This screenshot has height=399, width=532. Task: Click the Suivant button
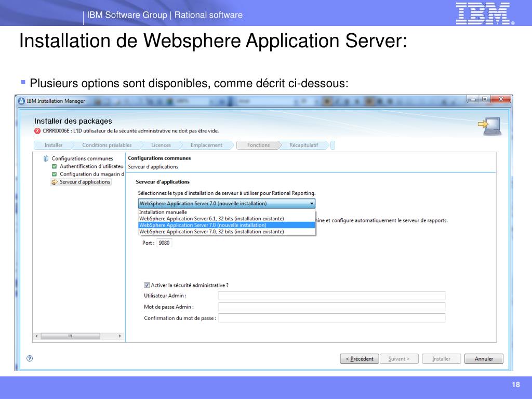coord(399,358)
